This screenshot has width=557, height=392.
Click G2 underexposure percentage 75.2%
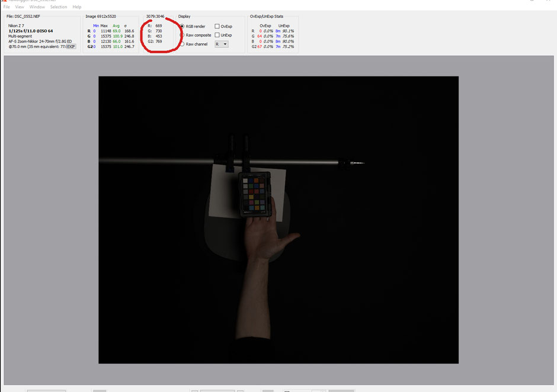point(288,47)
